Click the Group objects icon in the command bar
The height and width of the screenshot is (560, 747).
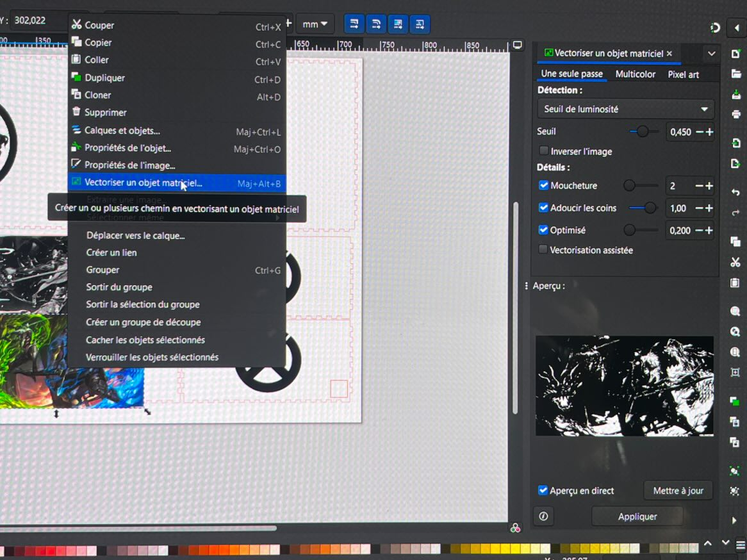pos(735,471)
